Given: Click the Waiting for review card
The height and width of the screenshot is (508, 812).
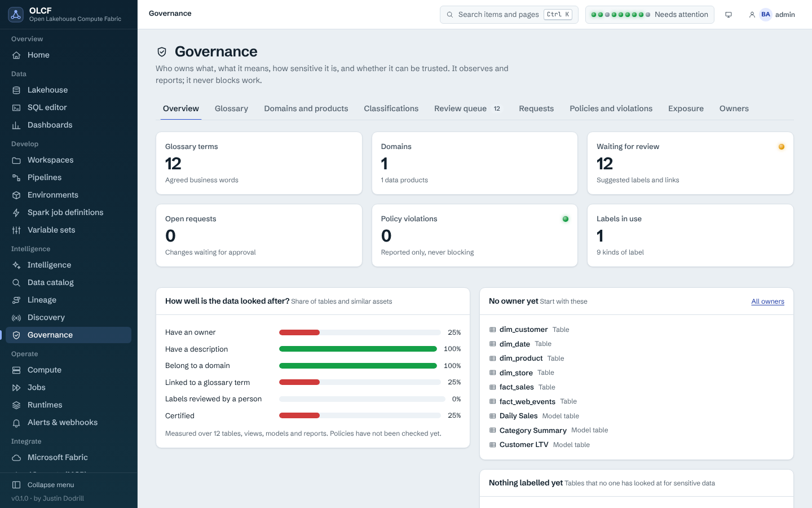Looking at the screenshot, I should point(690,163).
